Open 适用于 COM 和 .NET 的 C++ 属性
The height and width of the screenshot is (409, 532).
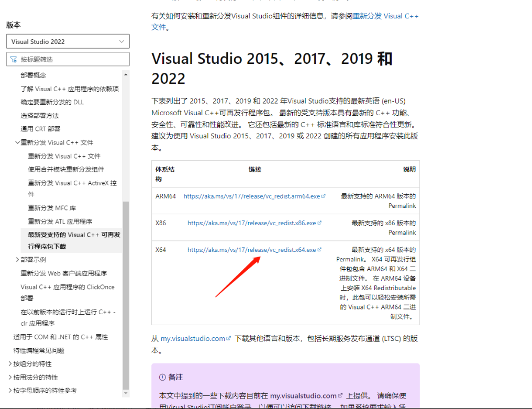tap(60, 337)
